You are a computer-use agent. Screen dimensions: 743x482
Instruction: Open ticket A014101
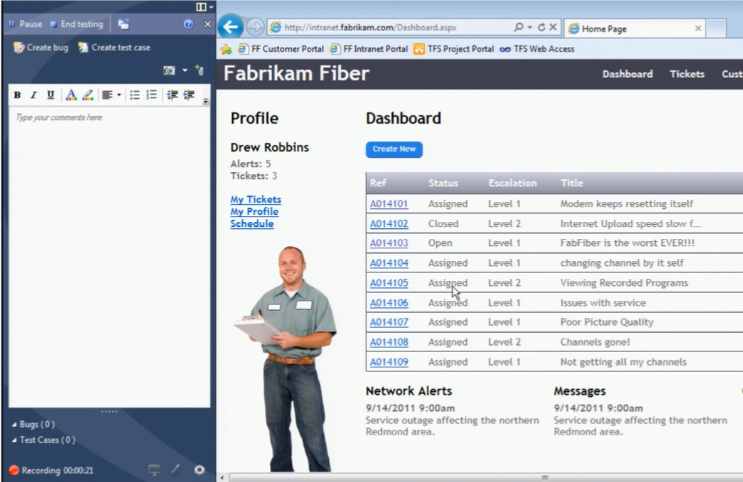click(x=389, y=204)
